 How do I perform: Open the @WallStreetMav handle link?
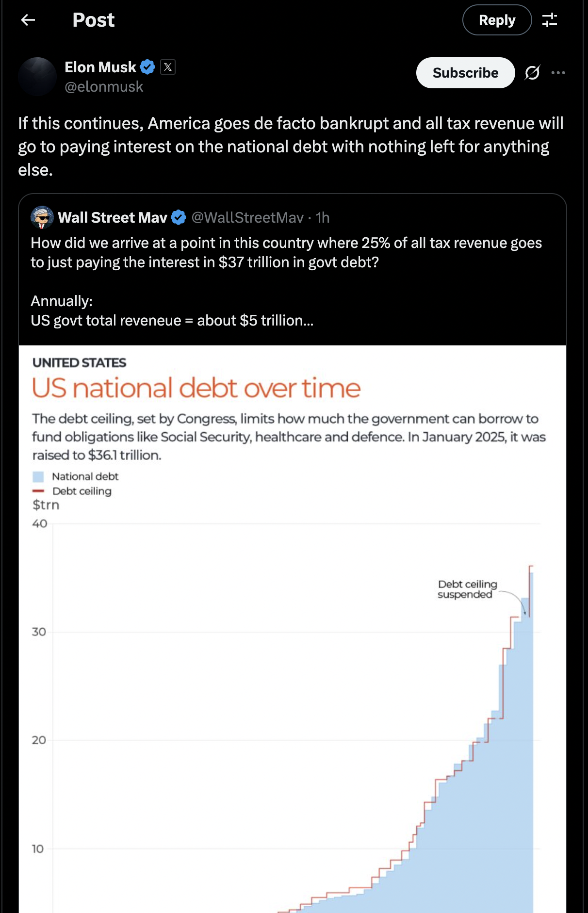coord(247,217)
